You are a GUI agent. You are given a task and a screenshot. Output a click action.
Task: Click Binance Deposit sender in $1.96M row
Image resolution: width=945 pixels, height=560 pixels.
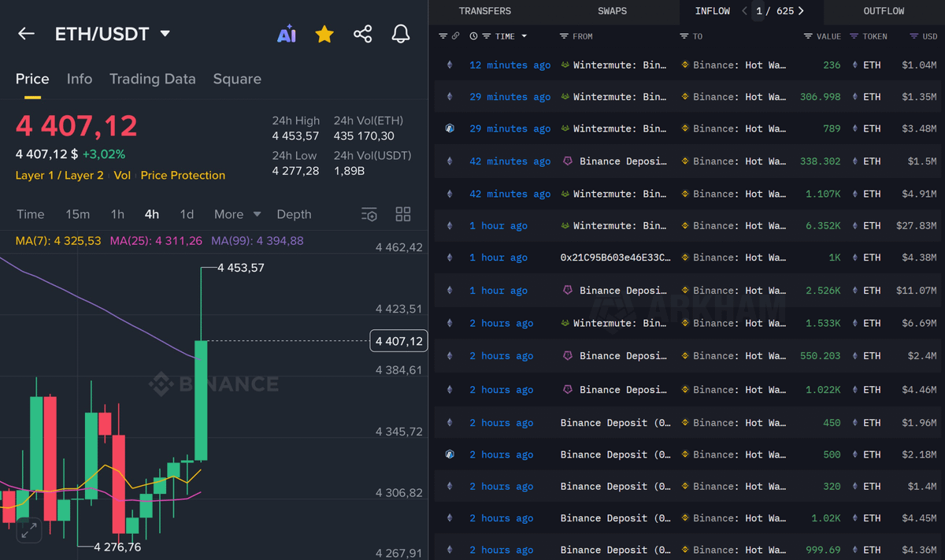tap(615, 423)
